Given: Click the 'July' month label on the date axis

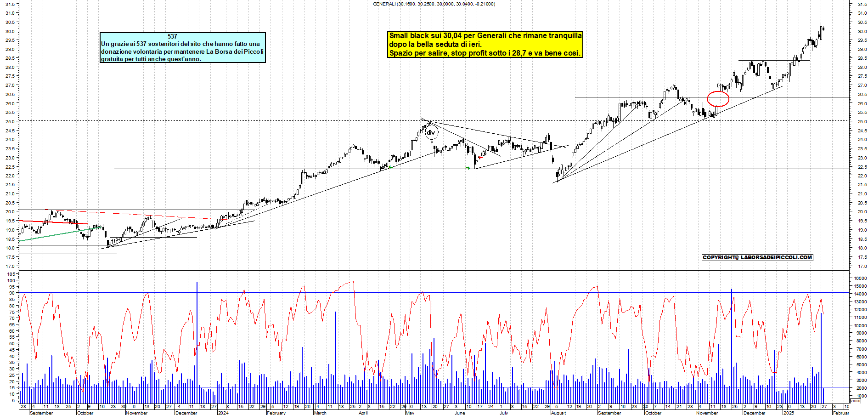Looking at the screenshot, I should click(504, 413).
